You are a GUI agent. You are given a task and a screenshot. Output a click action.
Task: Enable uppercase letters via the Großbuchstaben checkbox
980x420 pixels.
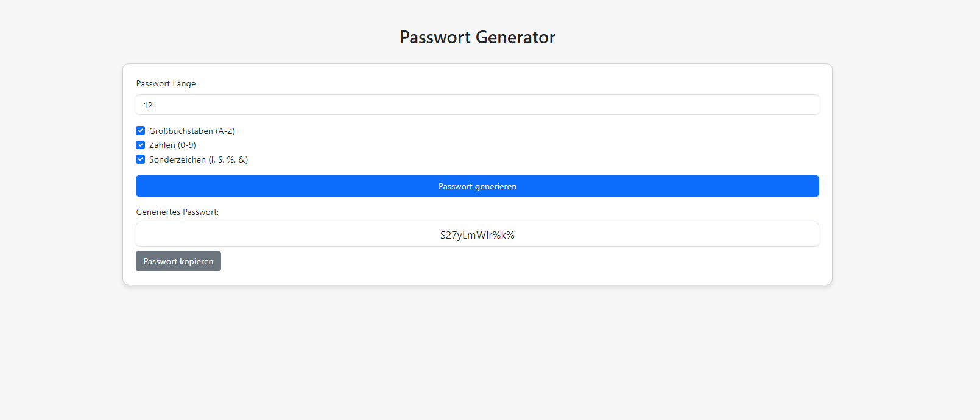pos(140,130)
